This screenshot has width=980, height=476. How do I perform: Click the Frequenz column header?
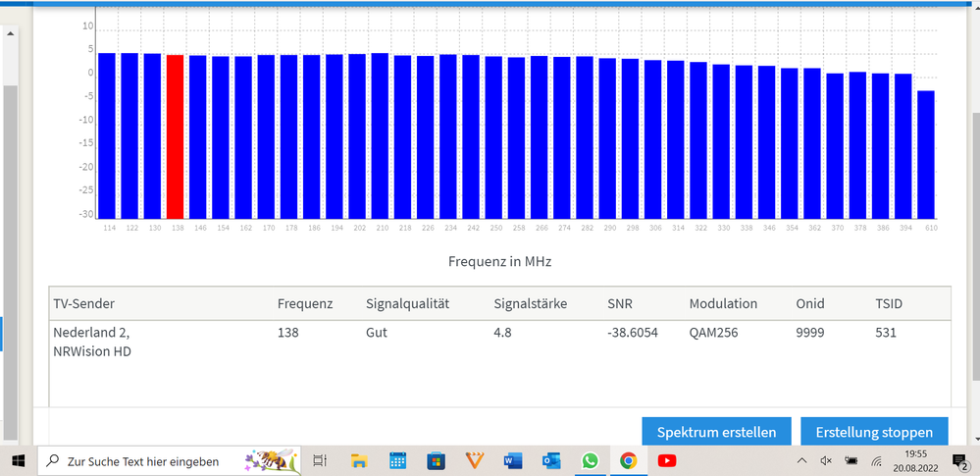click(x=305, y=304)
